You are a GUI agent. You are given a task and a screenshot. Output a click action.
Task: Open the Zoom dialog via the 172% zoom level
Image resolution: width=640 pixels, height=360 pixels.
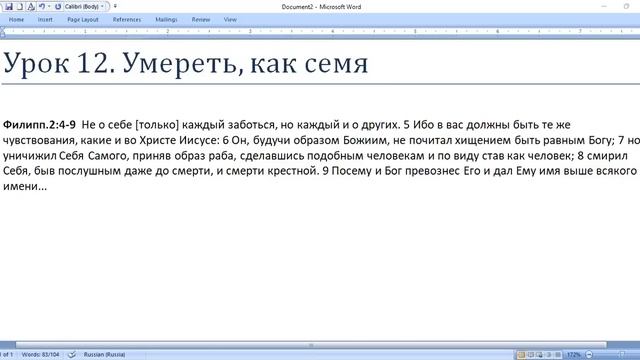[x=573, y=355]
